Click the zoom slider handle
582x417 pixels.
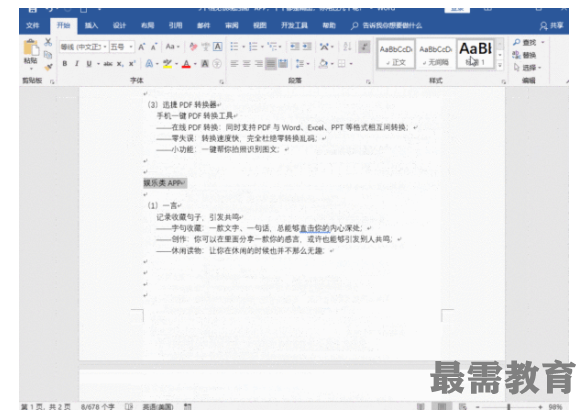pyautogui.click(x=509, y=407)
